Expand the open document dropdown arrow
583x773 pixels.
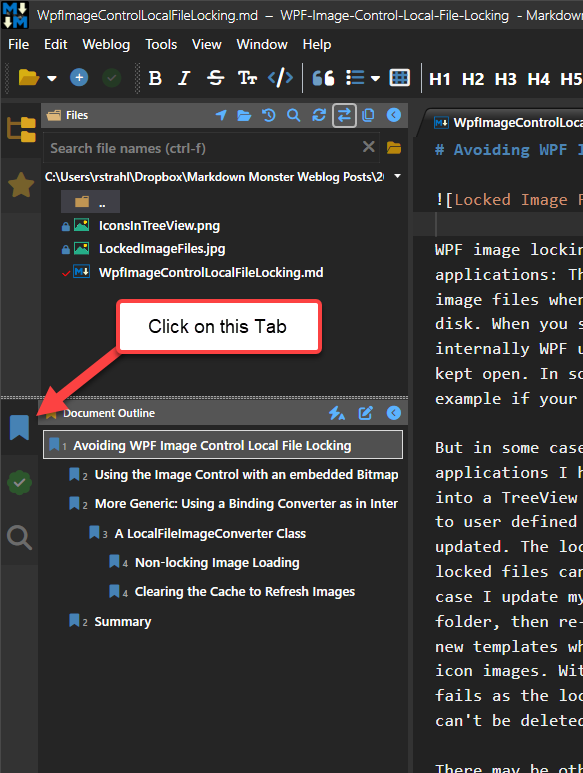point(52,78)
